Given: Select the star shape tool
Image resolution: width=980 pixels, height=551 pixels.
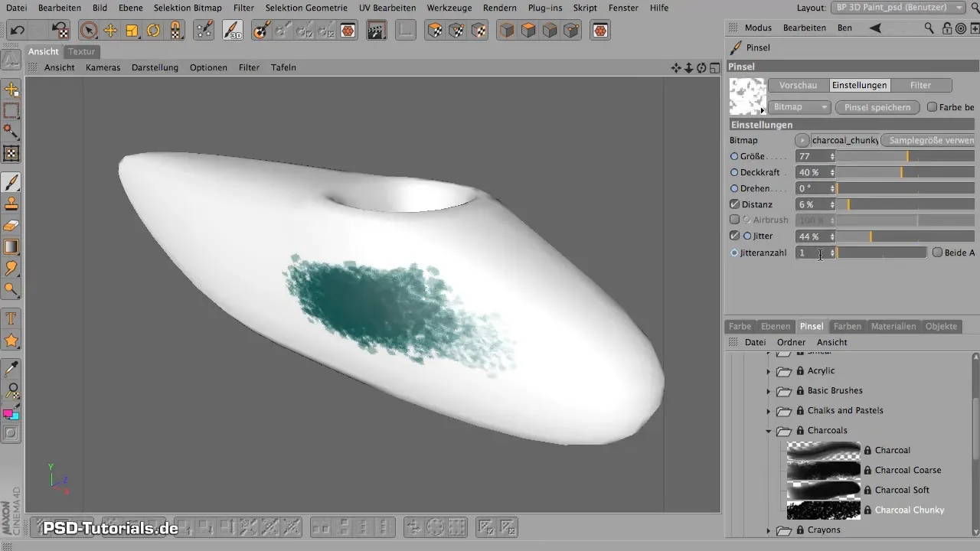Looking at the screenshot, I should 11,340.
